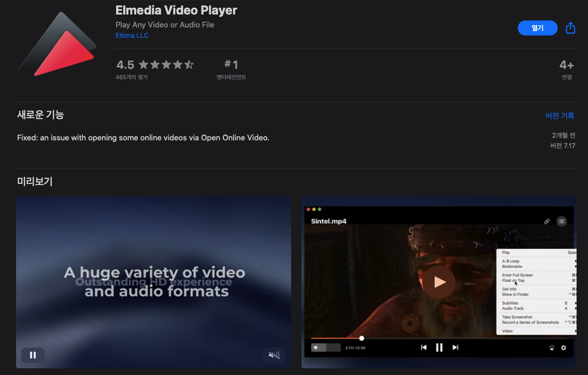The image size is (588, 375).
Task: Unmute the preview video sound
Action: pyautogui.click(x=274, y=355)
